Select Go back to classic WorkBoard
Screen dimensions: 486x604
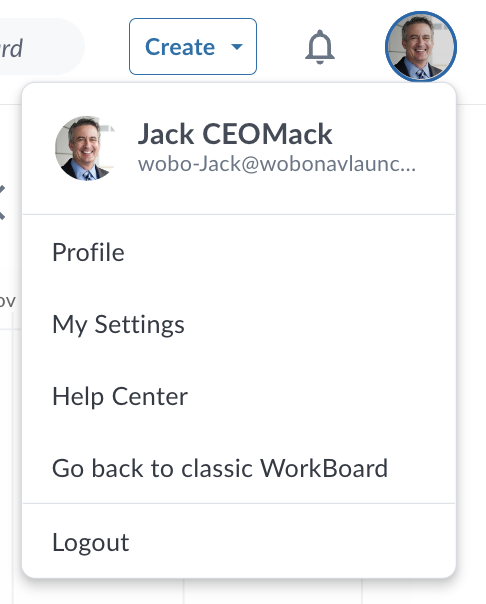(x=239, y=468)
